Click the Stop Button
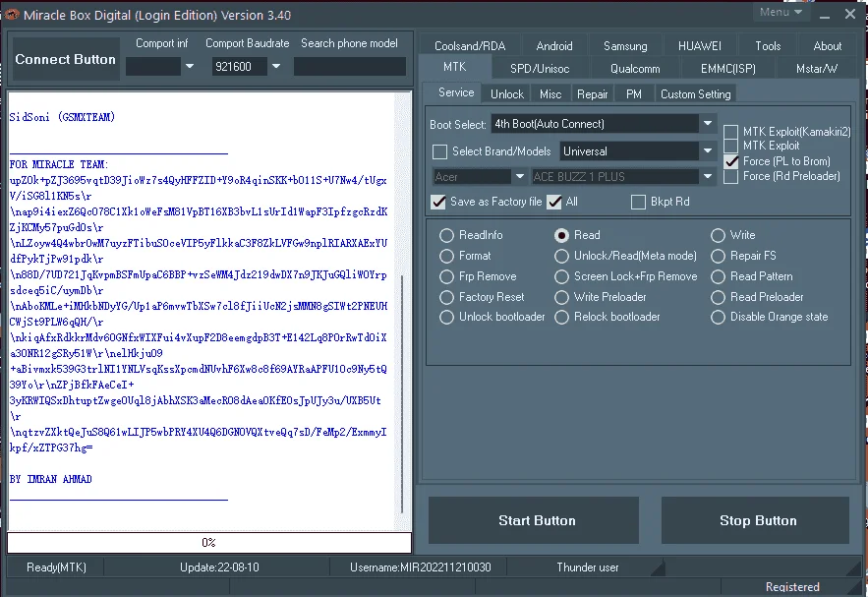Screen dimensions: 868x597 (755, 520)
